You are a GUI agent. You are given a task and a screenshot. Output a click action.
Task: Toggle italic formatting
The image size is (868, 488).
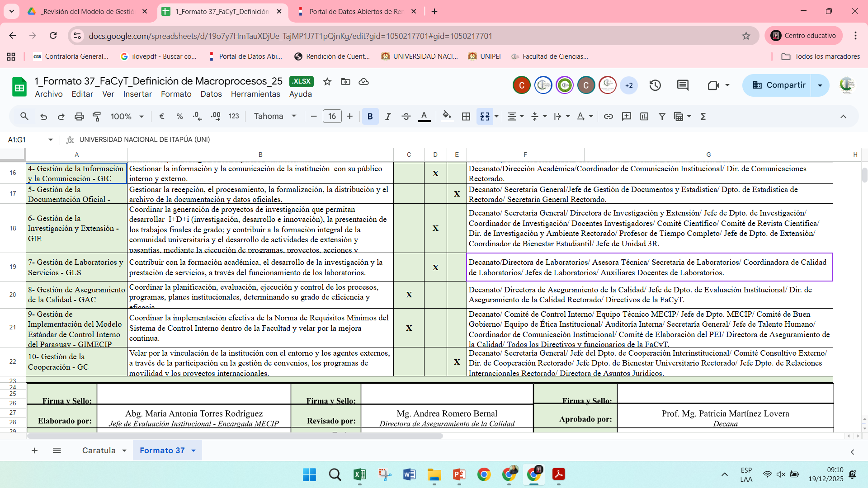click(x=388, y=117)
